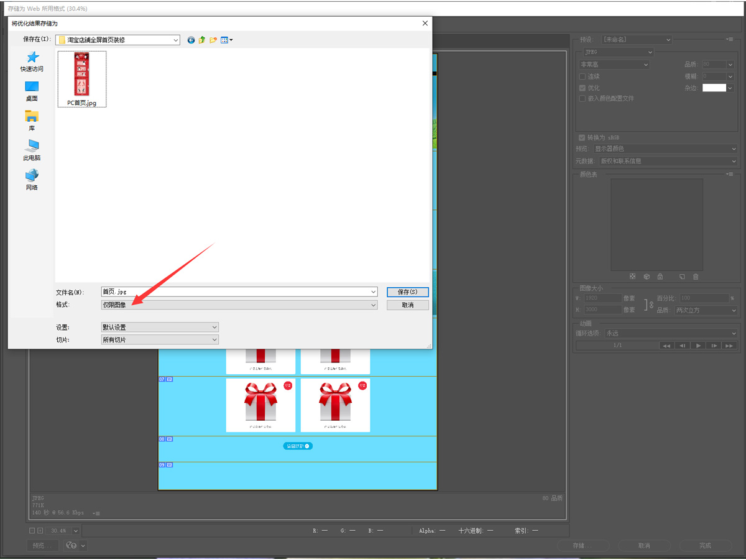The image size is (746, 560).
Task: Click the up one level folder icon
Action: (202, 40)
